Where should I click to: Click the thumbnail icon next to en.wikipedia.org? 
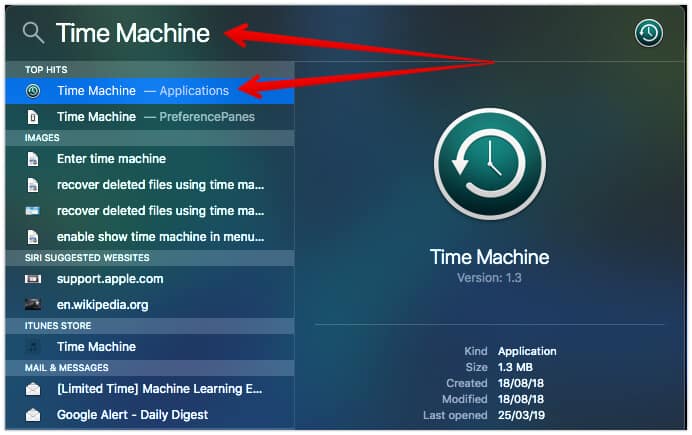tap(33, 305)
